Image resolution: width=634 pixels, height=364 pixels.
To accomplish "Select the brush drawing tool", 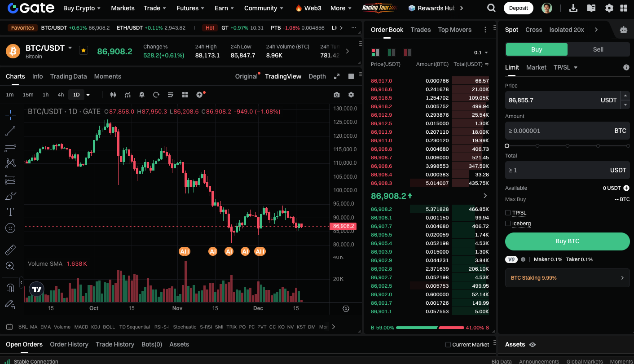I will (10, 196).
